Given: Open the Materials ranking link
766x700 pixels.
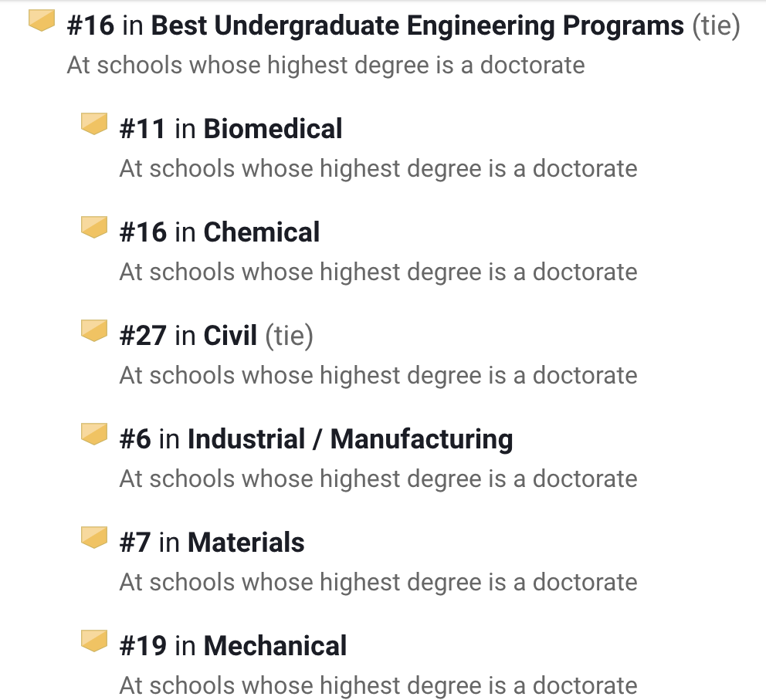Looking at the screenshot, I should [x=246, y=543].
